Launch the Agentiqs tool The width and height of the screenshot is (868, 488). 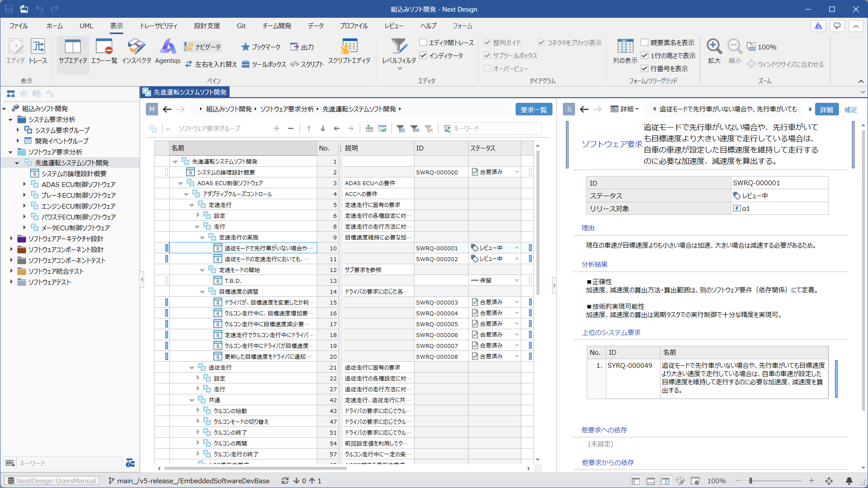point(168,51)
